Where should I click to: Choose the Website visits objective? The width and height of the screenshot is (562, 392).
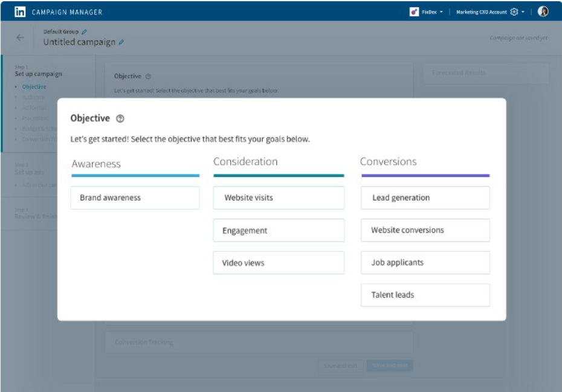click(279, 198)
